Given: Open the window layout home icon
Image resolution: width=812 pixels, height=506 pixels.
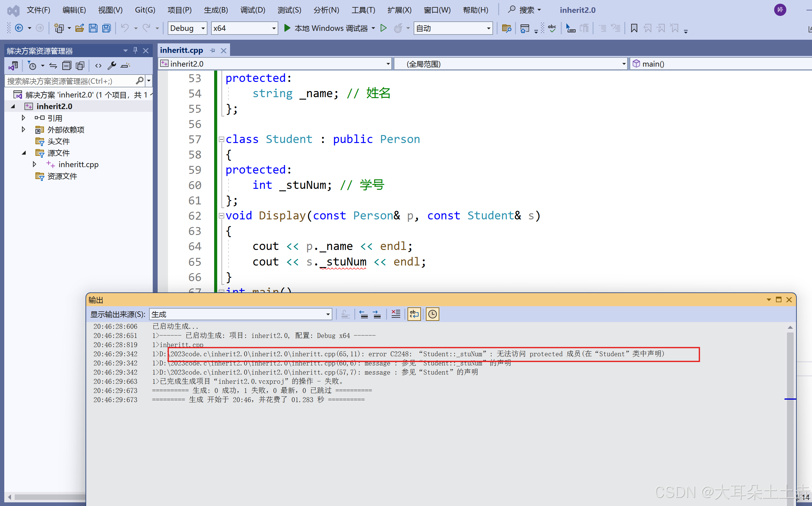Looking at the screenshot, I should click(x=525, y=28).
